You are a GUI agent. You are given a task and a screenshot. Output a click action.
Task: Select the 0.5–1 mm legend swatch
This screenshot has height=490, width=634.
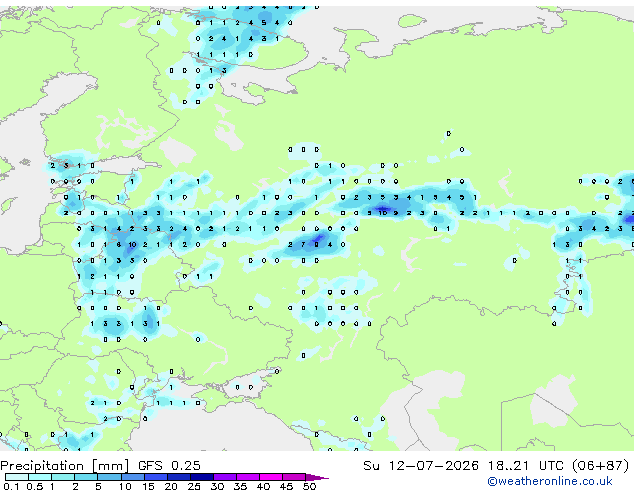tap(40, 477)
